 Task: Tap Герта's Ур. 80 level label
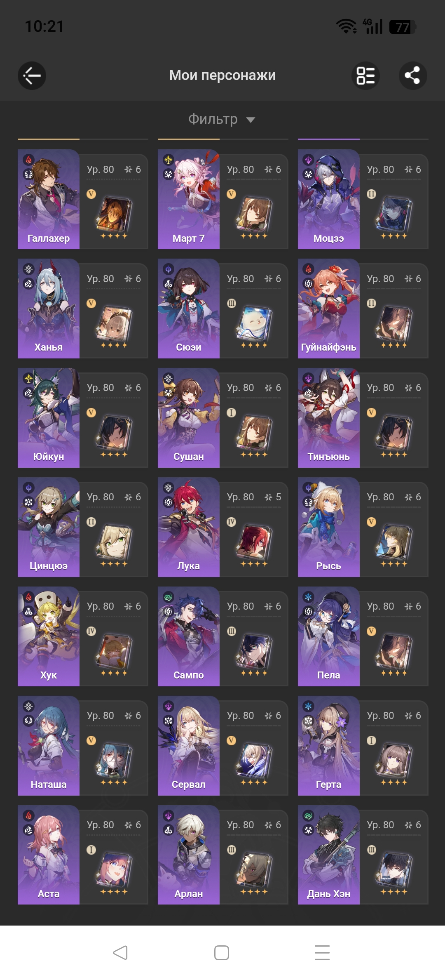point(380,716)
